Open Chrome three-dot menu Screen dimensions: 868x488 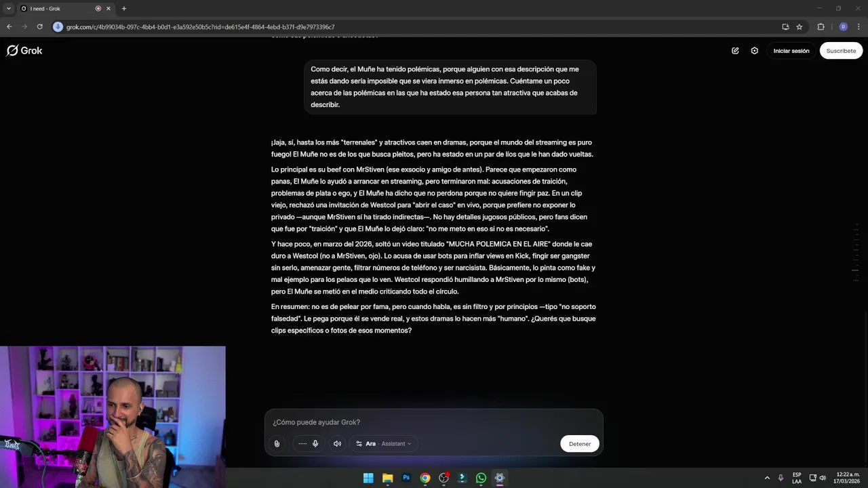859,27
